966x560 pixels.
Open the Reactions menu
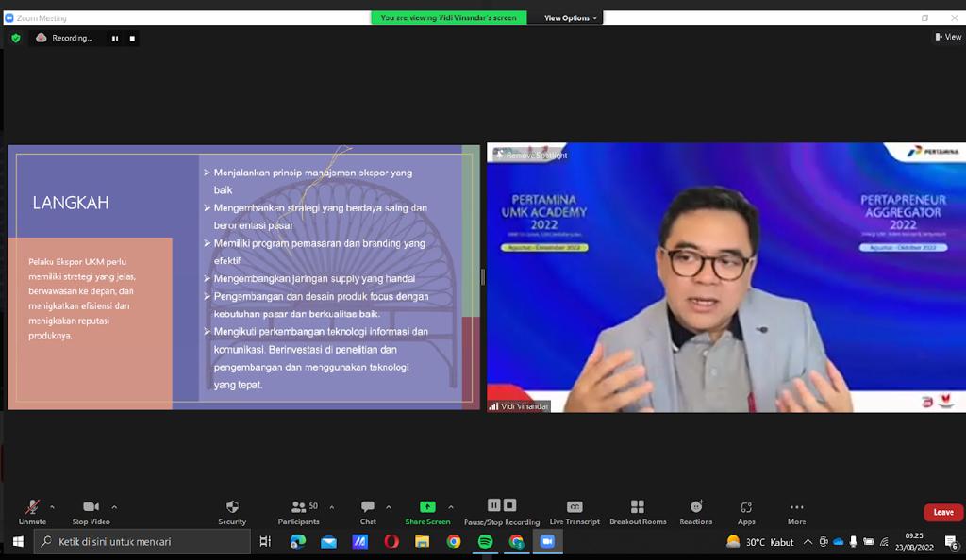point(696,511)
